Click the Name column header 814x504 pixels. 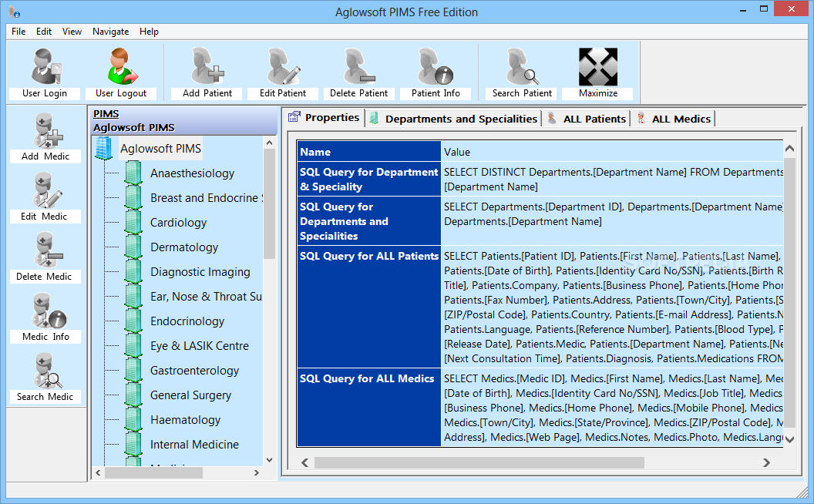(x=368, y=152)
